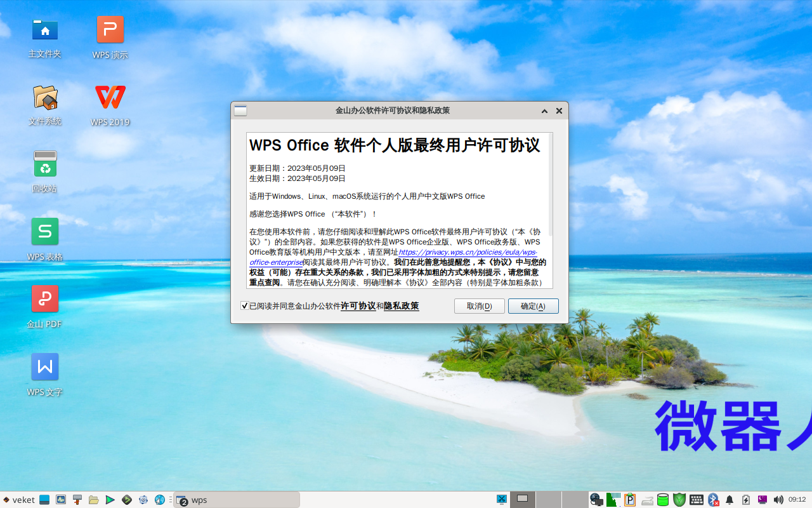Viewport: 812px width, 508px height.
Task: Open the veket start menu
Action: point(19,500)
